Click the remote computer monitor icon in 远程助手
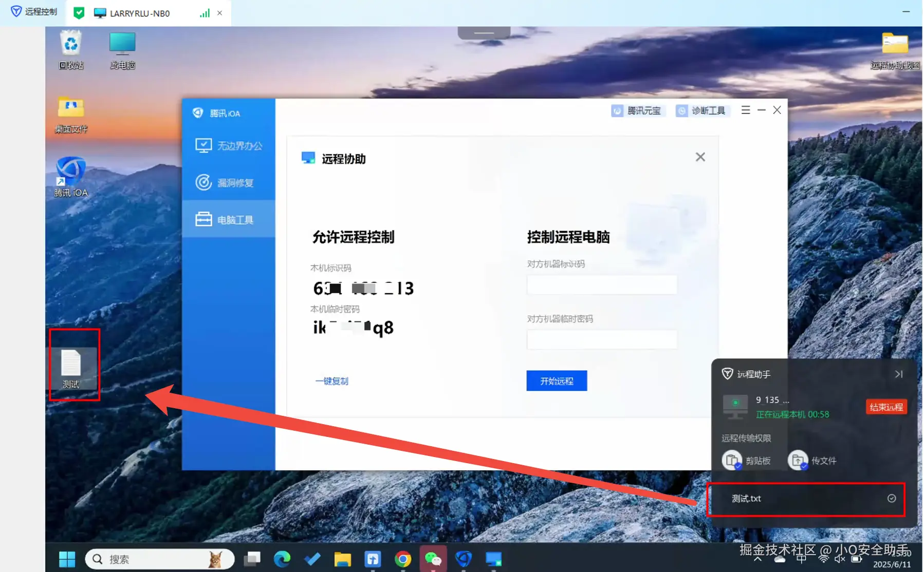The height and width of the screenshot is (572, 924). (735, 406)
